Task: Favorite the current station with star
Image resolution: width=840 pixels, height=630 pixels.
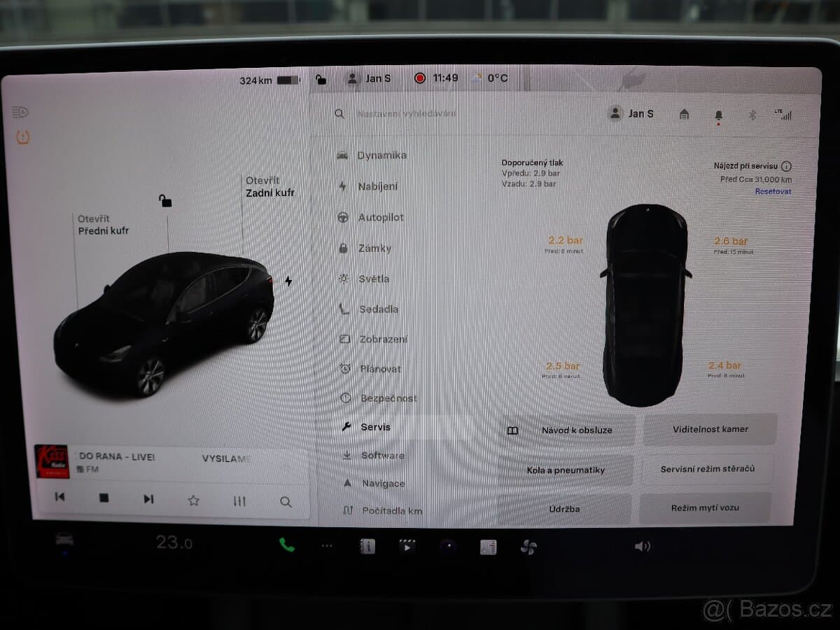Action: [194, 500]
